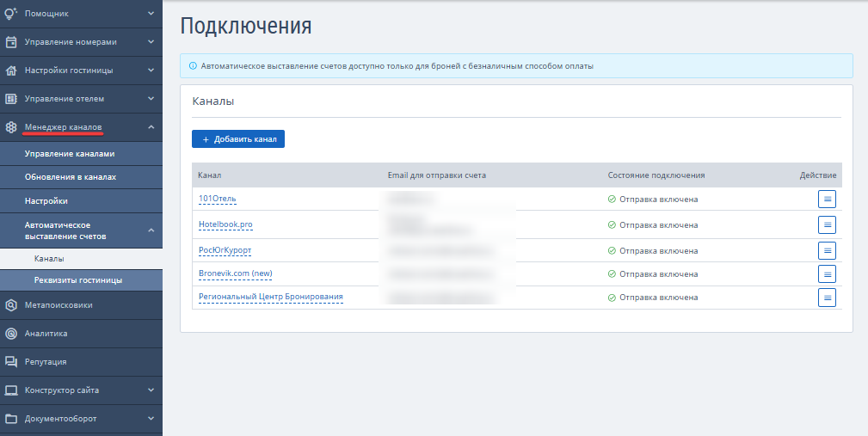868x436 pixels.
Task: Click the laptop icon for Конструктор сайта
Action: click(11, 390)
